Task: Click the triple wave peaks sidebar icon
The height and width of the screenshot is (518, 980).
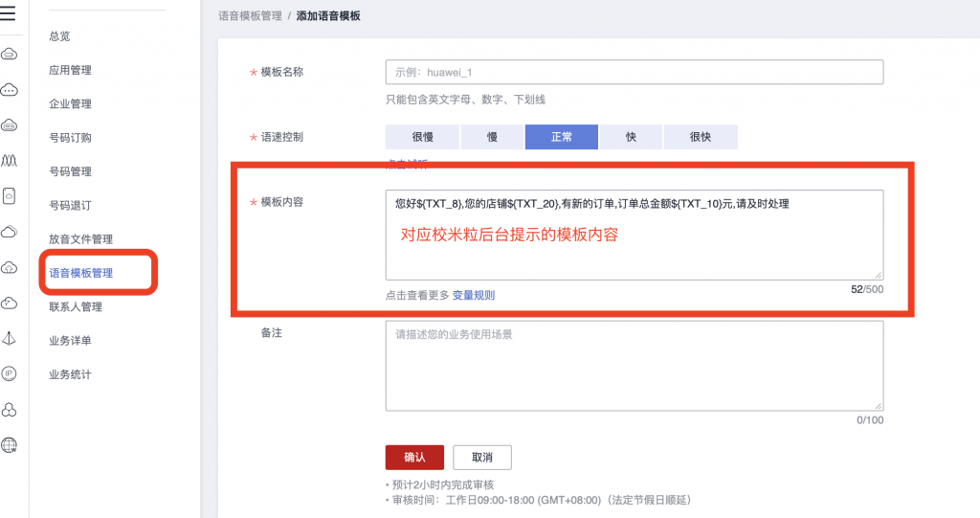Action: coord(9,161)
